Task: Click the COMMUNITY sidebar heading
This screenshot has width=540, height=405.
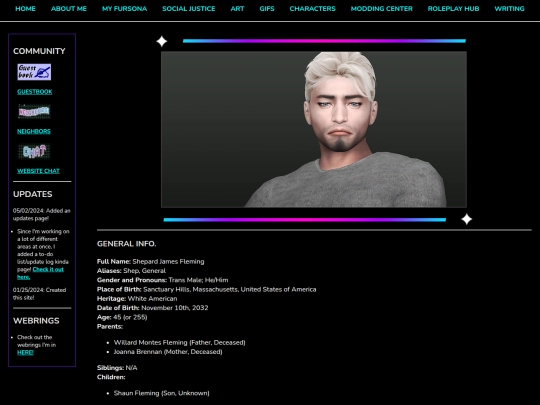Action: click(39, 51)
